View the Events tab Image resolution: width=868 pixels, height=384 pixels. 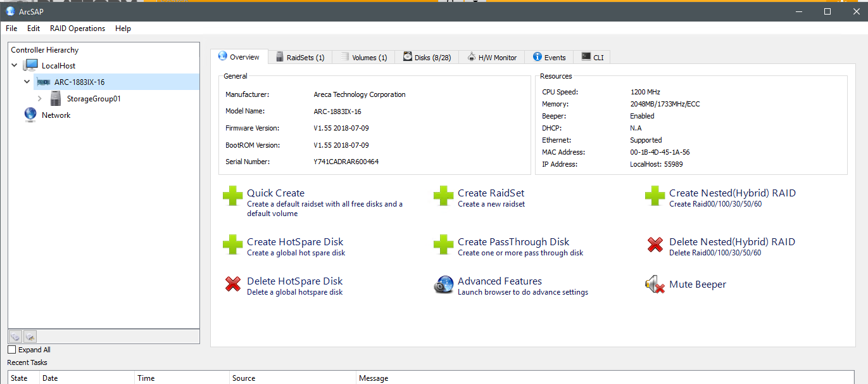pyautogui.click(x=550, y=57)
